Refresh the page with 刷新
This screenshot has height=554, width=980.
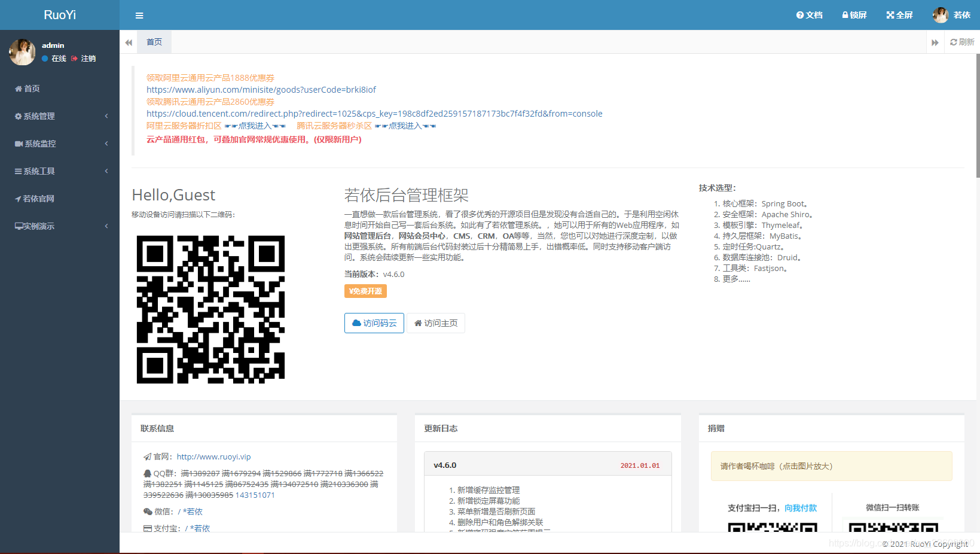coord(962,42)
